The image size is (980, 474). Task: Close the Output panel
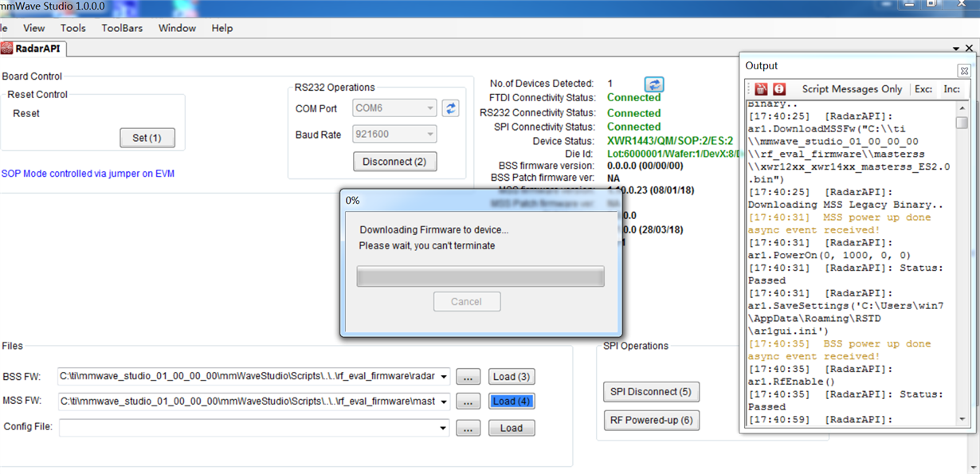pyautogui.click(x=964, y=70)
